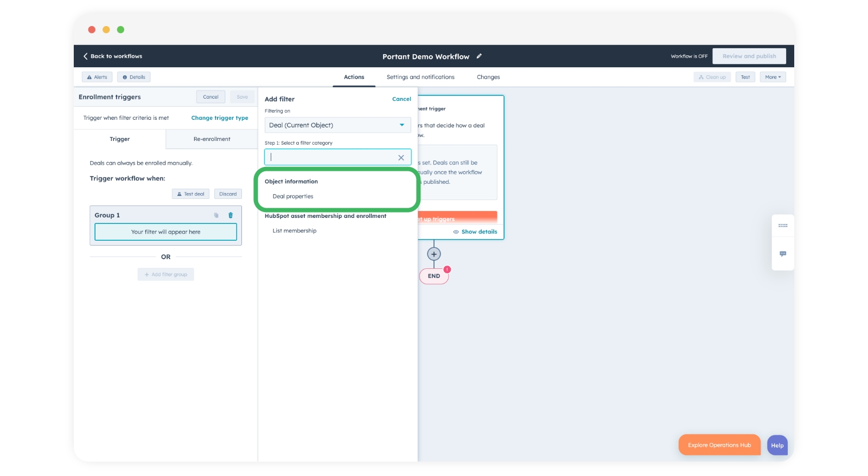868x476 pixels.
Task: Open the Changes tab
Action: tap(488, 77)
